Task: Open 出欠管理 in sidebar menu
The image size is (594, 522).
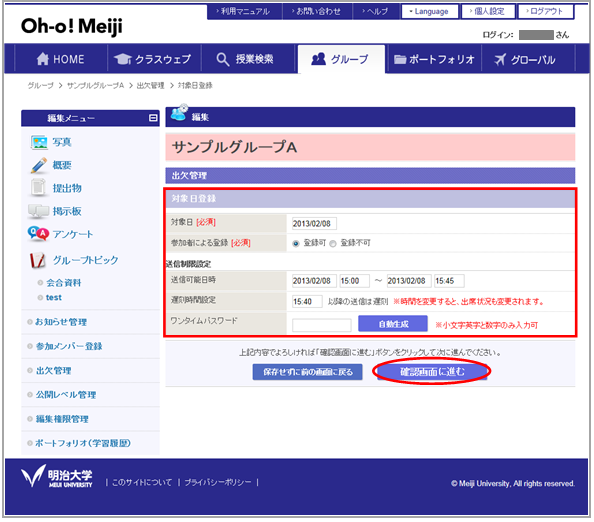Action: coord(53,370)
